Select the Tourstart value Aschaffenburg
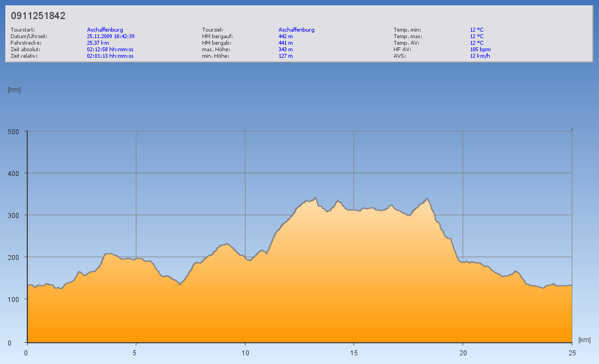This screenshot has height=364, width=599. [105, 30]
